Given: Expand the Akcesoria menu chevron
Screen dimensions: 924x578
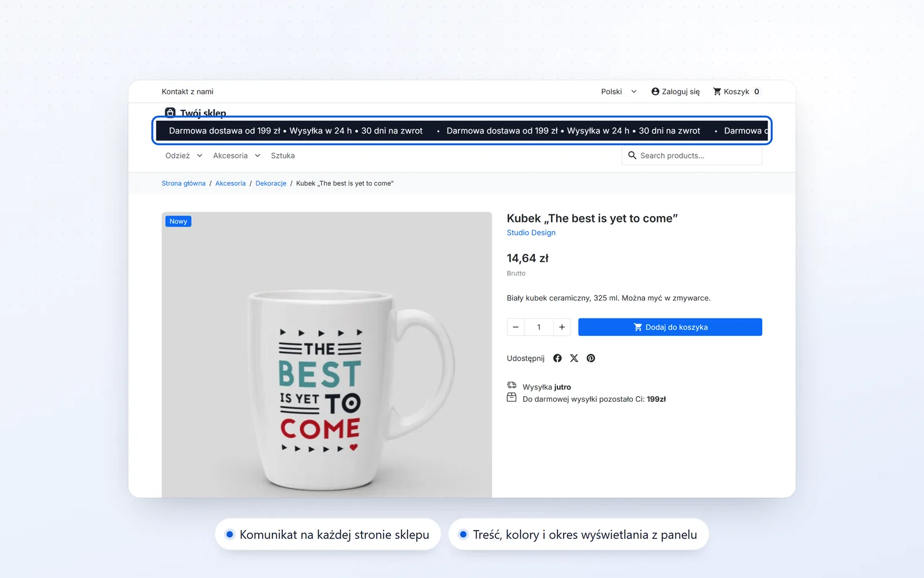Looking at the screenshot, I should [x=258, y=155].
